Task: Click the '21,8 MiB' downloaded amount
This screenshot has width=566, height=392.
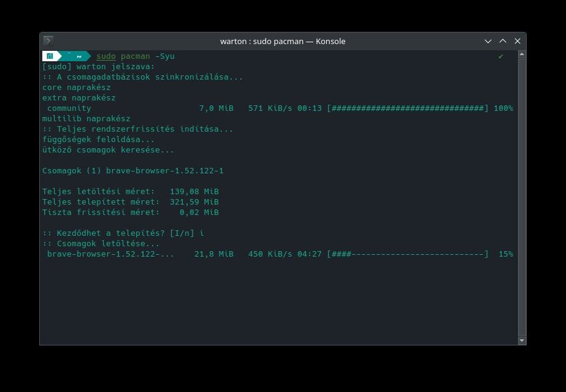Action: [214, 254]
